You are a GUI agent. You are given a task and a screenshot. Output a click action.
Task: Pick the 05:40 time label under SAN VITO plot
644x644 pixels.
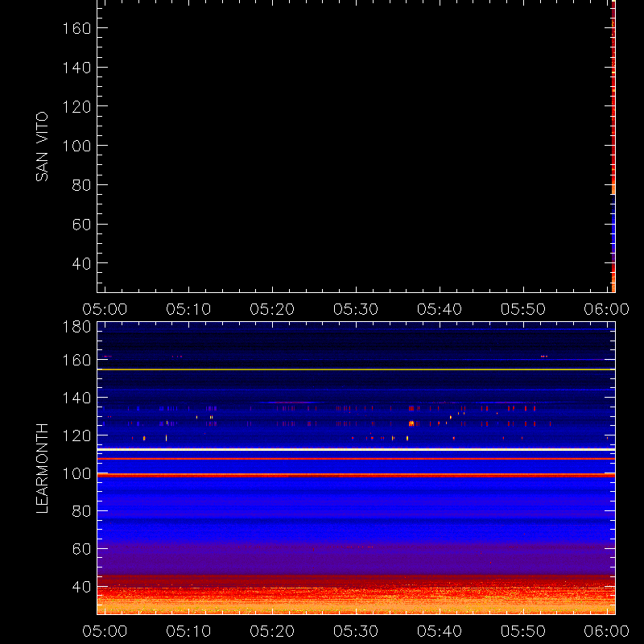(440, 309)
